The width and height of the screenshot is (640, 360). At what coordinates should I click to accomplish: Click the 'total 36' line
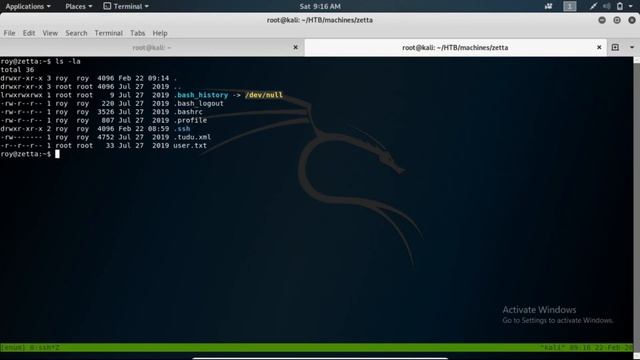[17, 70]
